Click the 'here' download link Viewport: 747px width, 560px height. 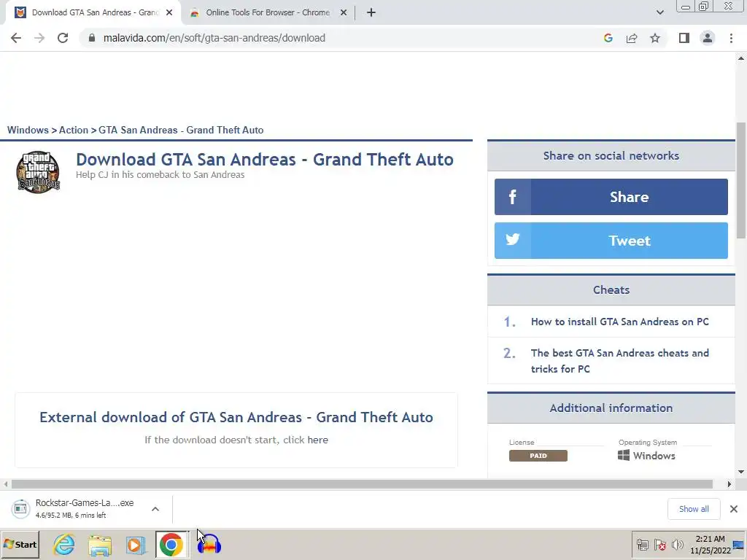pyautogui.click(x=318, y=440)
